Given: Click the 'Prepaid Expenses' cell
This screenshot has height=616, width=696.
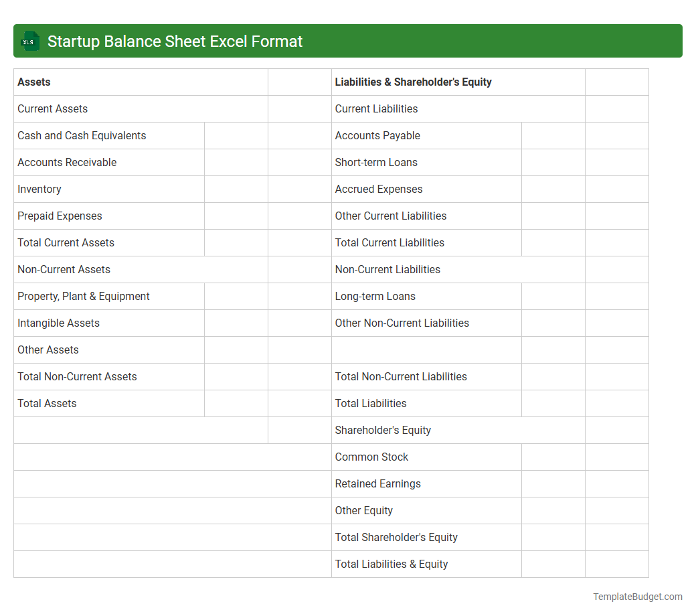Looking at the screenshot, I should [60, 216].
